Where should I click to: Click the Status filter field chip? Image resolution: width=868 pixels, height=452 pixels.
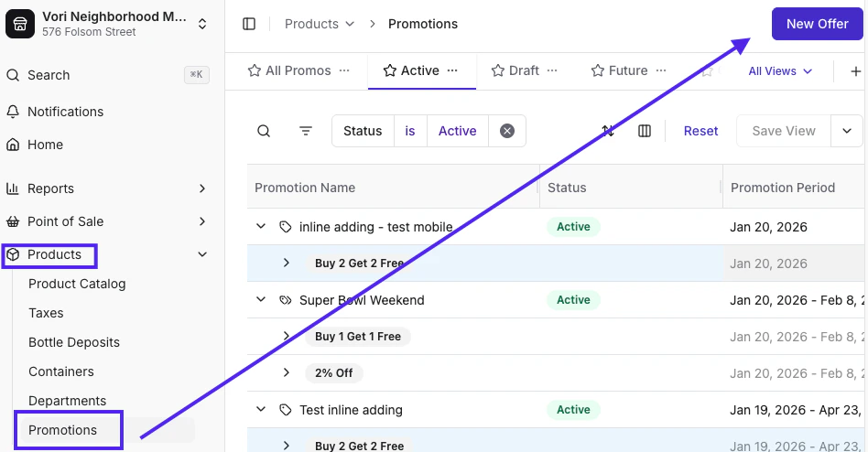[x=363, y=131]
